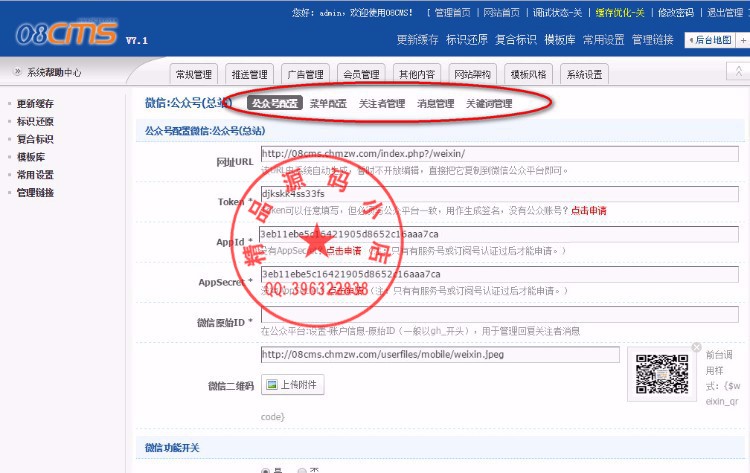Select the 会员管理 tab

pos(361,75)
